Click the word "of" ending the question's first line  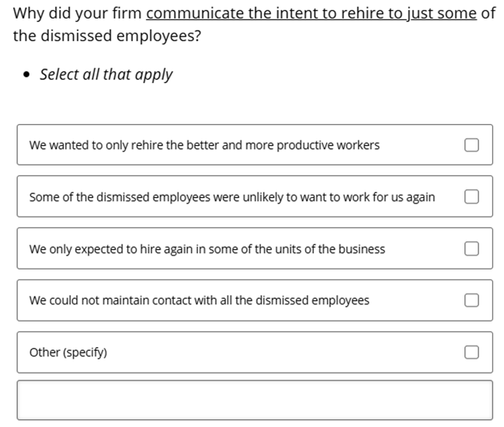(x=488, y=13)
